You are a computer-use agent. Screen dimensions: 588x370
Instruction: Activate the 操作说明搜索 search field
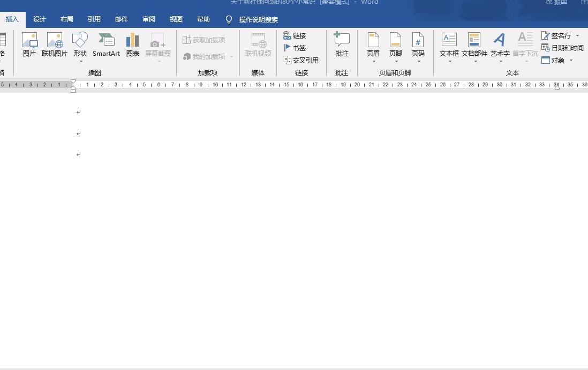click(257, 19)
